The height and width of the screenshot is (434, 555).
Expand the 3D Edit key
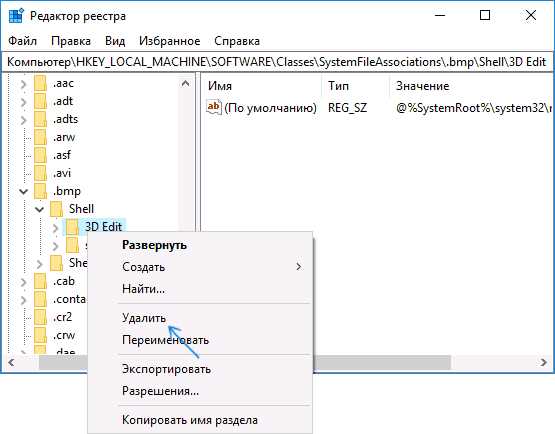55,228
